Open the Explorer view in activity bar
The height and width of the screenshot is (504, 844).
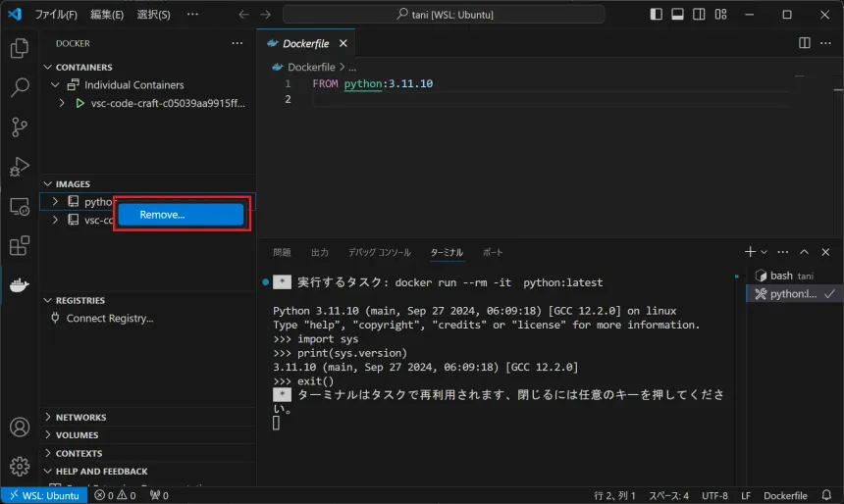(19, 48)
